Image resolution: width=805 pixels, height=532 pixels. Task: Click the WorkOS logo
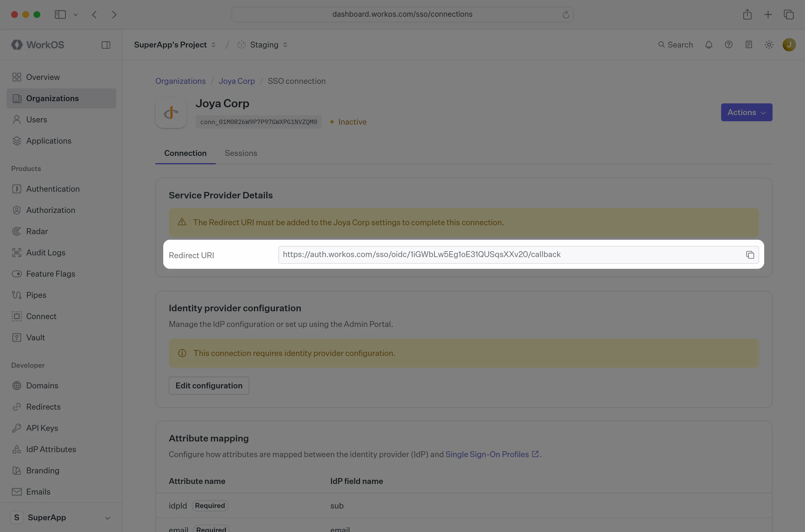[38, 45]
